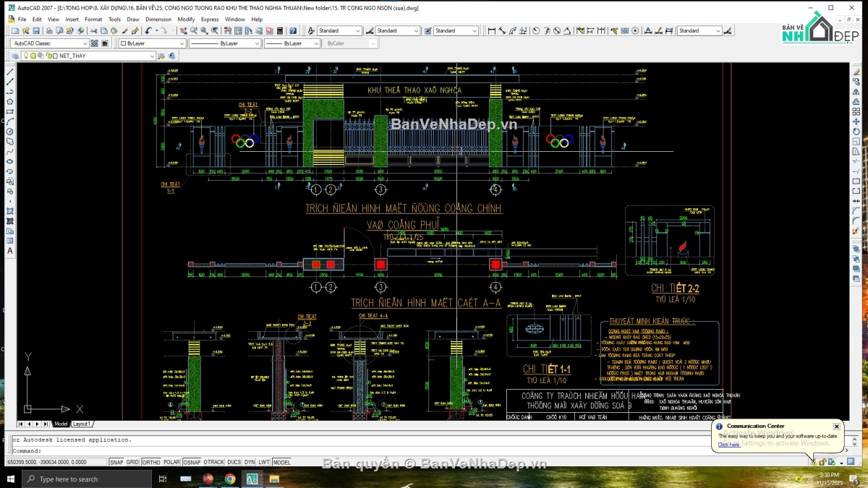Screen dimensions: 868x488
Task: Click the Undo arrow icon
Action: [x=148, y=30]
